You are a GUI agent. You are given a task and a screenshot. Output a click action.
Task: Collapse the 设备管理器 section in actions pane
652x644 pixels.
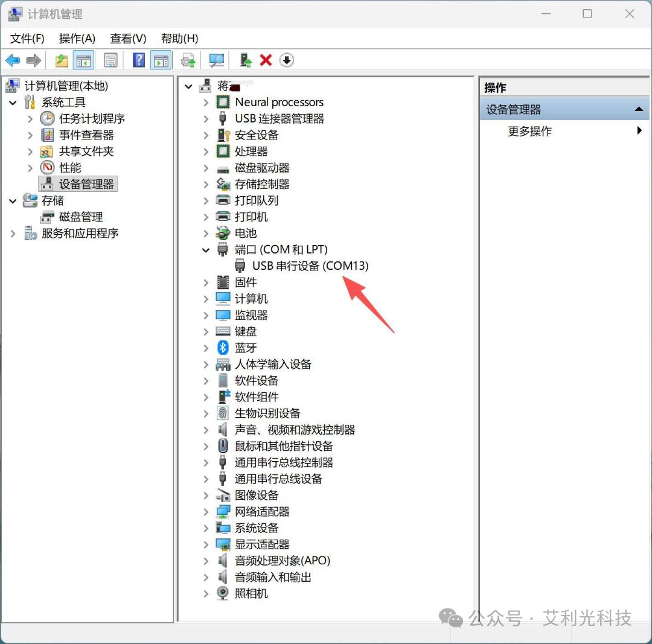[x=639, y=109]
